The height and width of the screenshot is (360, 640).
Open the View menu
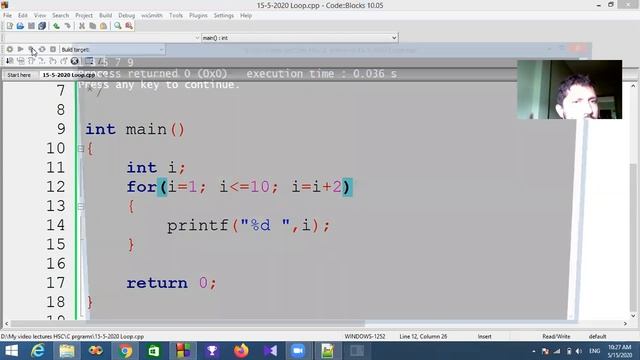(x=40, y=15)
